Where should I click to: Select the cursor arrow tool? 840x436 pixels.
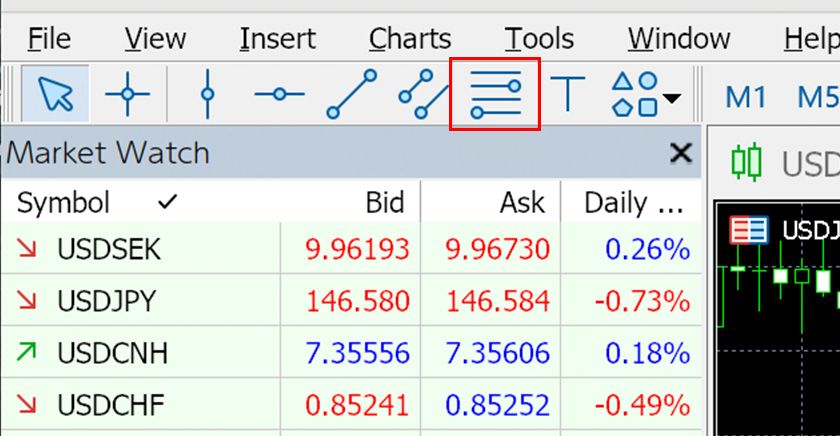coord(56,95)
